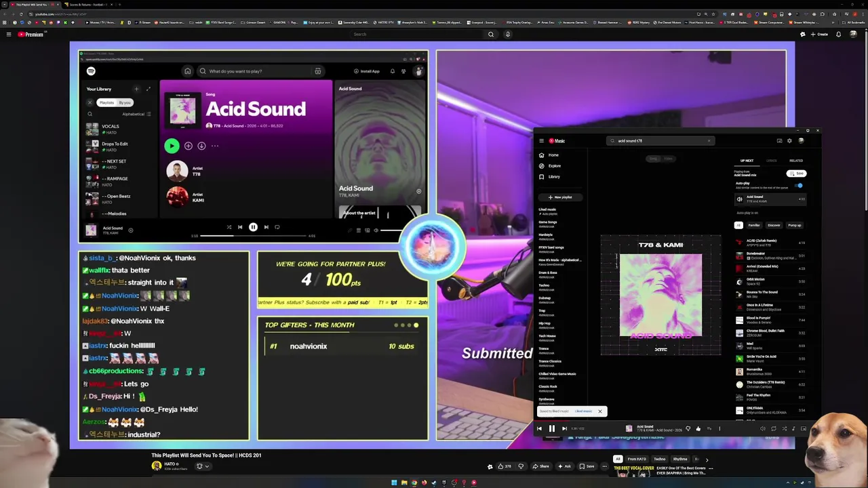Toggle shuffle in the Spotify player

pos(229,227)
